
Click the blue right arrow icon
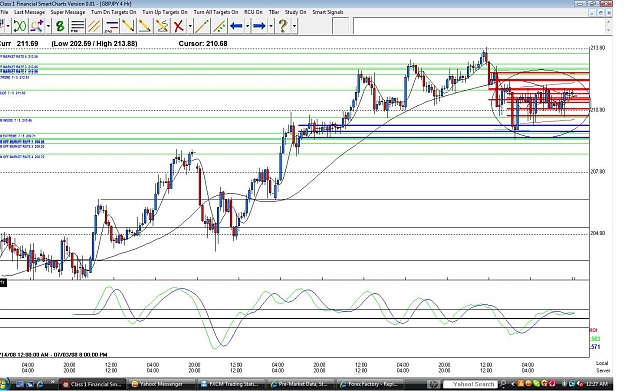coord(259,26)
